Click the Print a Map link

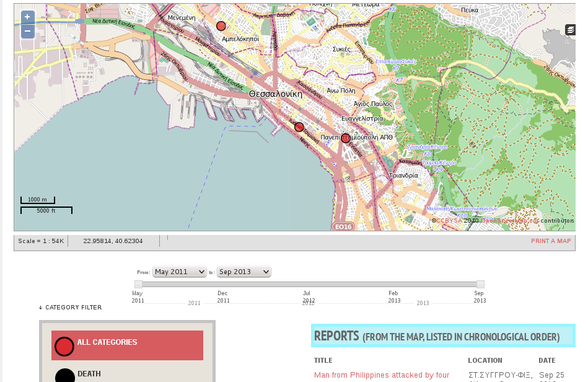click(x=551, y=241)
